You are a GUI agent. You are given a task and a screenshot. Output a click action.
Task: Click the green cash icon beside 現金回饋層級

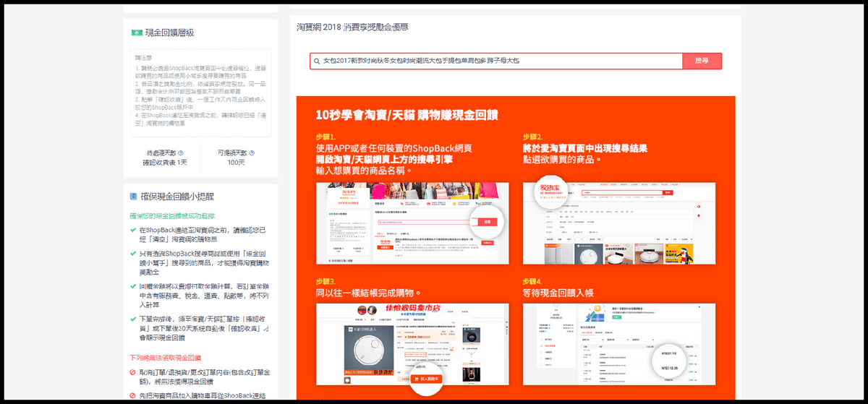(136, 33)
